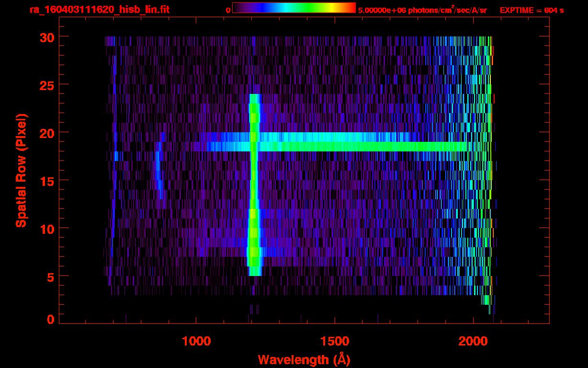Viewport: 588px width, 368px height.
Task: Click the x-axis tick label 1000
Action: click(197, 341)
